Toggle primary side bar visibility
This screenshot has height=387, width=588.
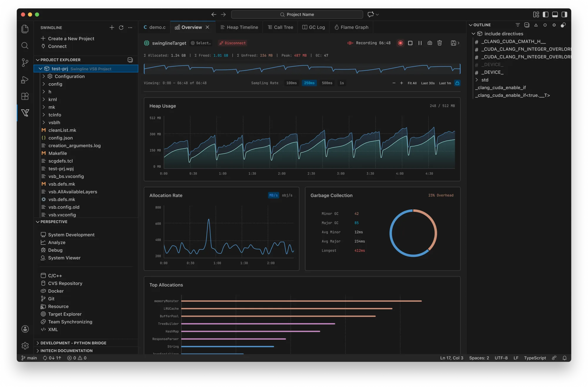[546, 14]
